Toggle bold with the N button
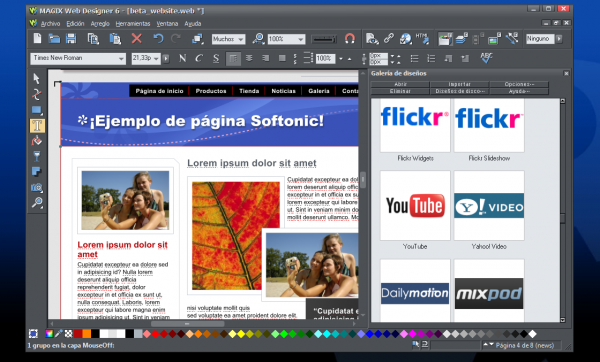This screenshot has width=600, height=362. (x=183, y=58)
